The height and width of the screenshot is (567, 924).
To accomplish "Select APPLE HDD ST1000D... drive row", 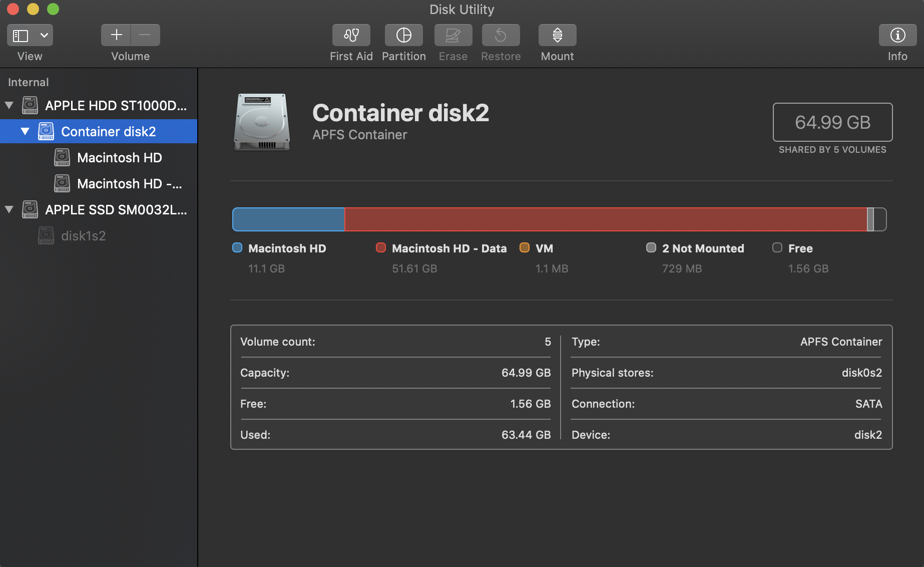I will 99,105.
